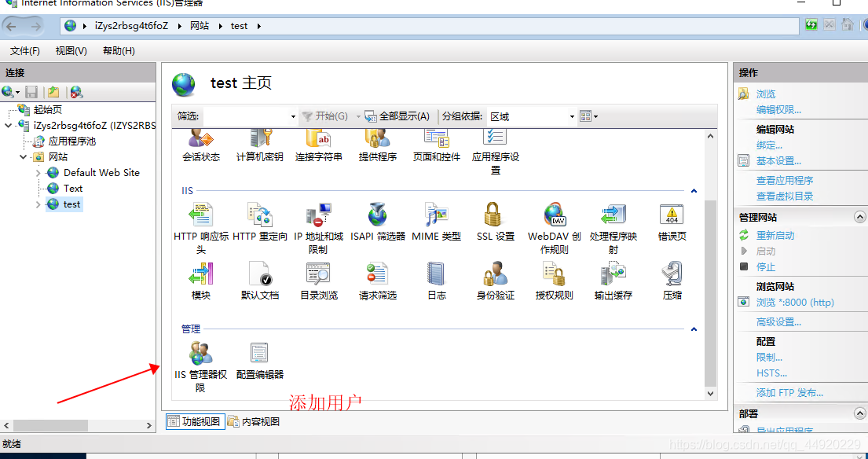This screenshot has width=868, height=459.
Task: Expand the Default Web Site node
Action: [x=38, y=173]
